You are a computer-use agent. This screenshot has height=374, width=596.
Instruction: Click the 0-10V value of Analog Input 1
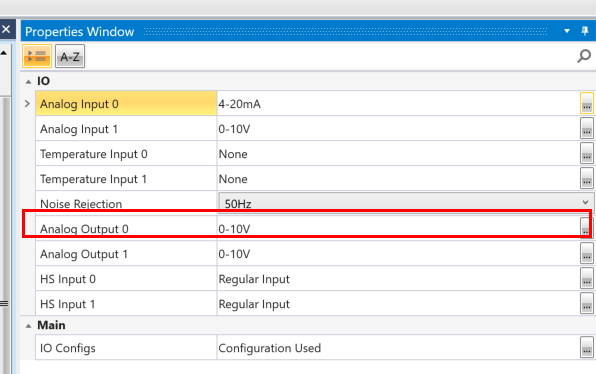point(234,129)
